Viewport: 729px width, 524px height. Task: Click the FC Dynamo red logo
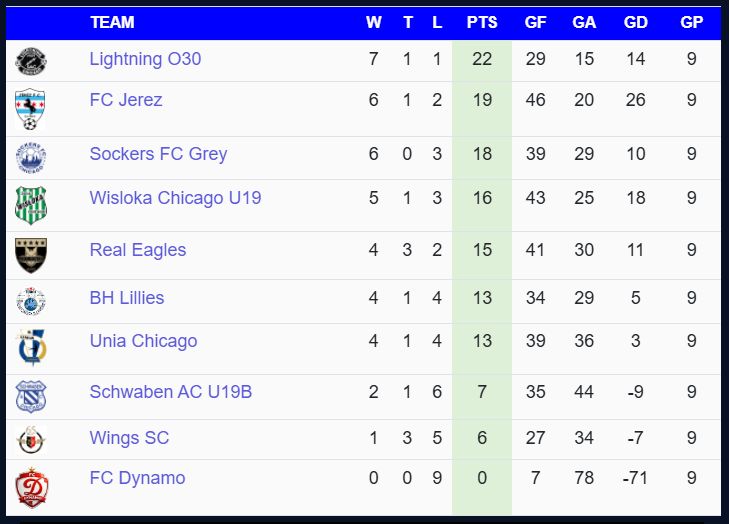pos(30,487)
